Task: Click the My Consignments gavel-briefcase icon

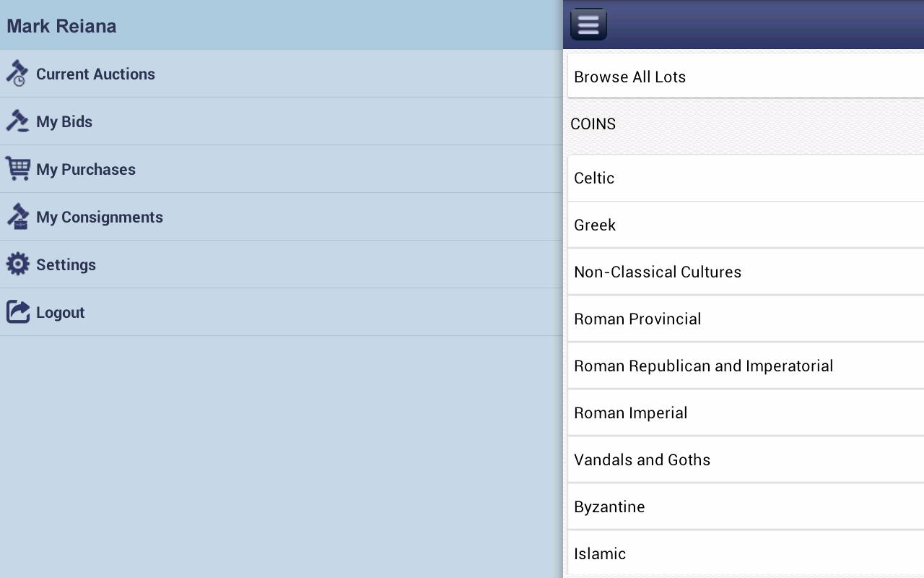Action: click(17, 217)
